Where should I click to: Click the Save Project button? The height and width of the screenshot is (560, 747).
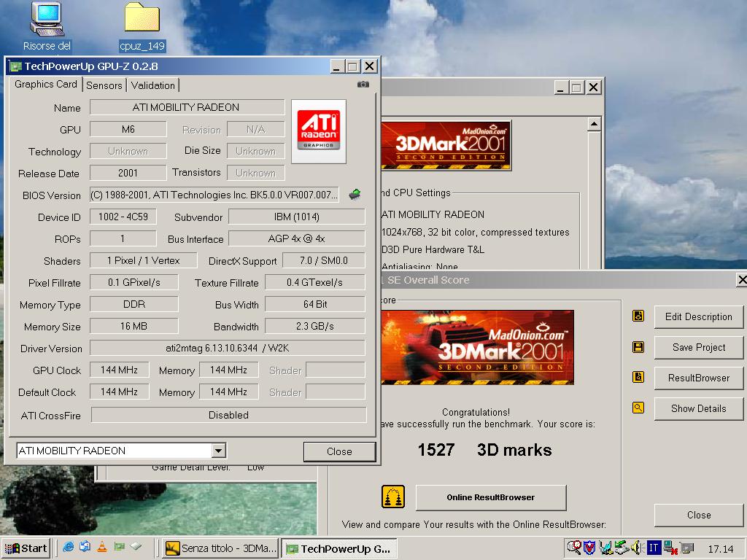click(698, 347)
